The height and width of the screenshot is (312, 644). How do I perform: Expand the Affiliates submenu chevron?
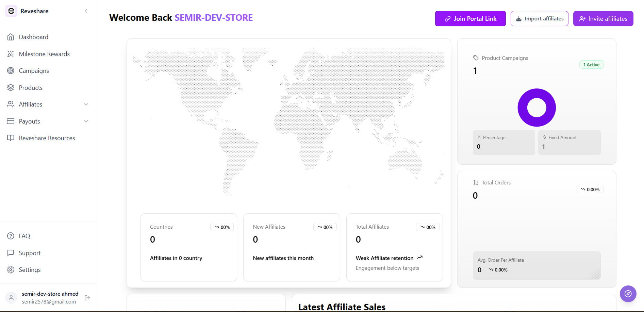(86, 104)
